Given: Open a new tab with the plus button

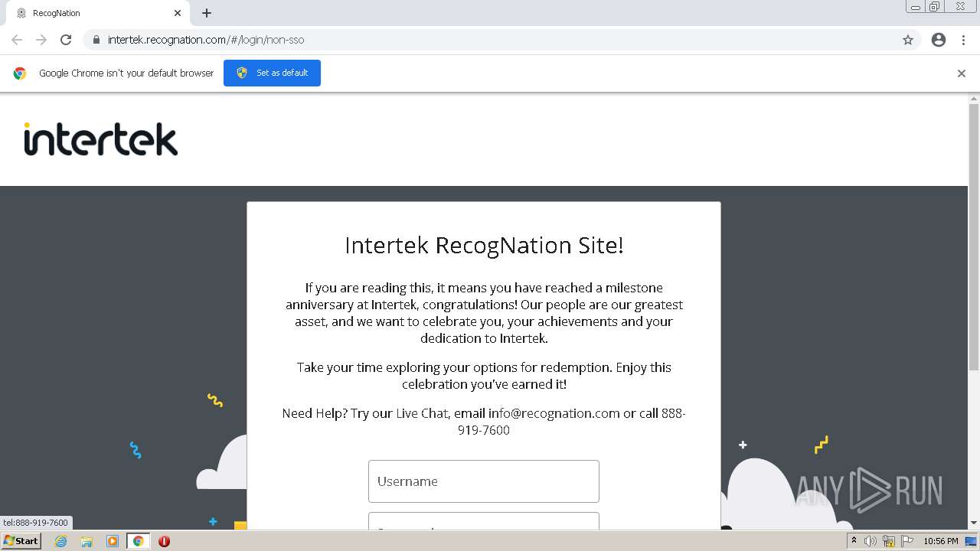Looking at the screenshot, I should [207, 13].
